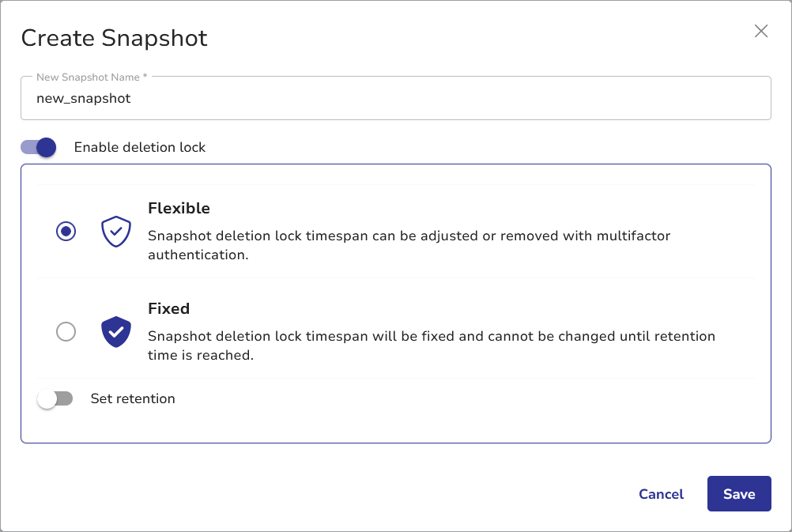The height and width of the screenshot is (532, 792).
Task: Click empty space inside the deletion lock panel
Action: [x=474, y=419]
